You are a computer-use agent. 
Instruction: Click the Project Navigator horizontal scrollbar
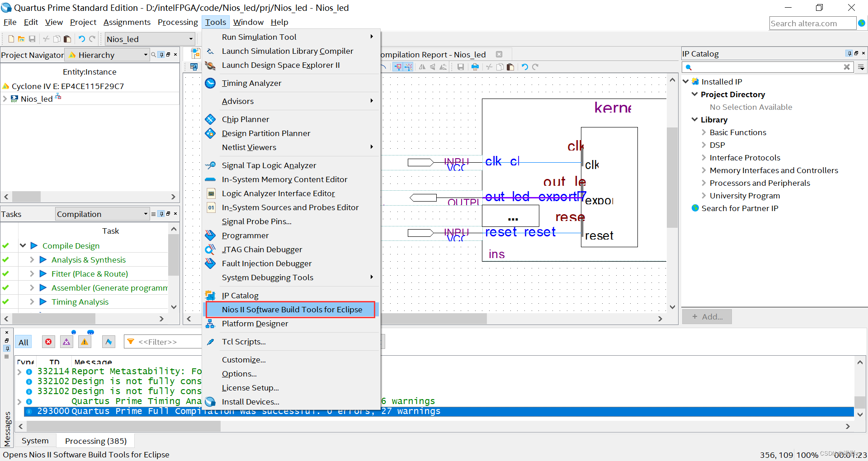(27, 197)
